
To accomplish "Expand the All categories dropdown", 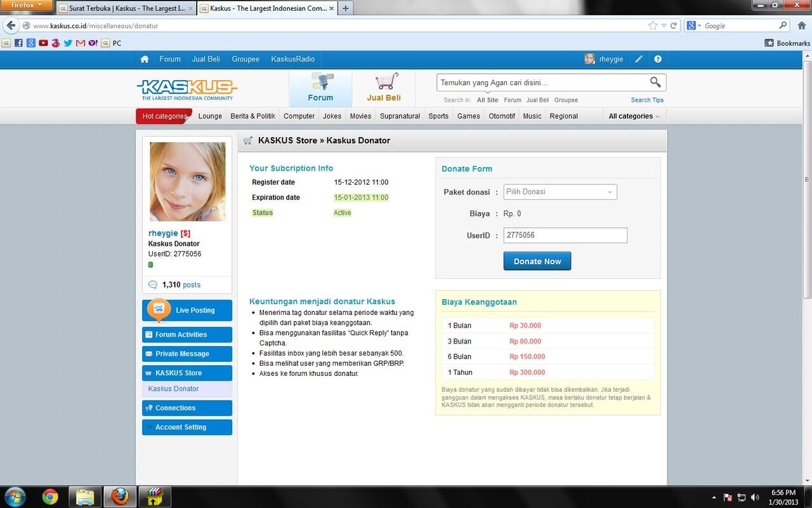I will pos(634,116).
